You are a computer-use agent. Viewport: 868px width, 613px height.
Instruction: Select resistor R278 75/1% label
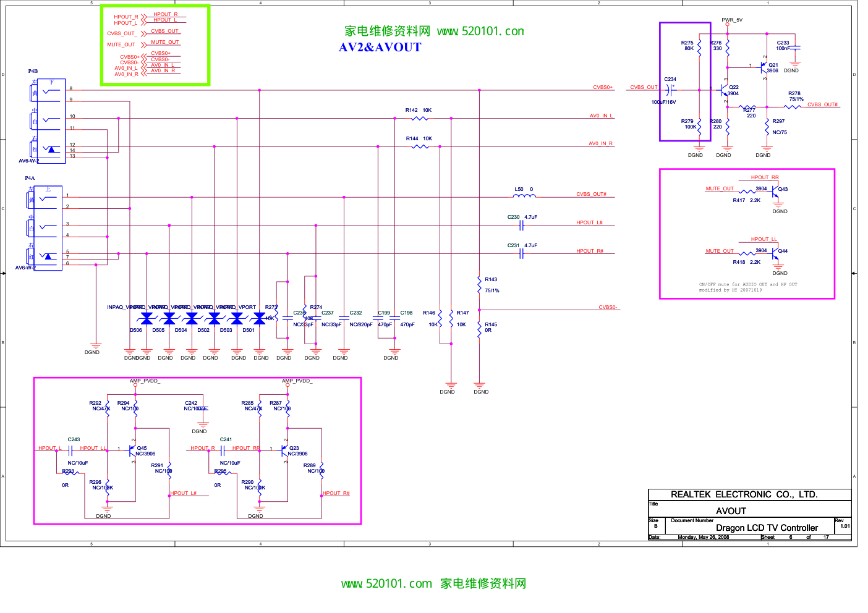796,96
